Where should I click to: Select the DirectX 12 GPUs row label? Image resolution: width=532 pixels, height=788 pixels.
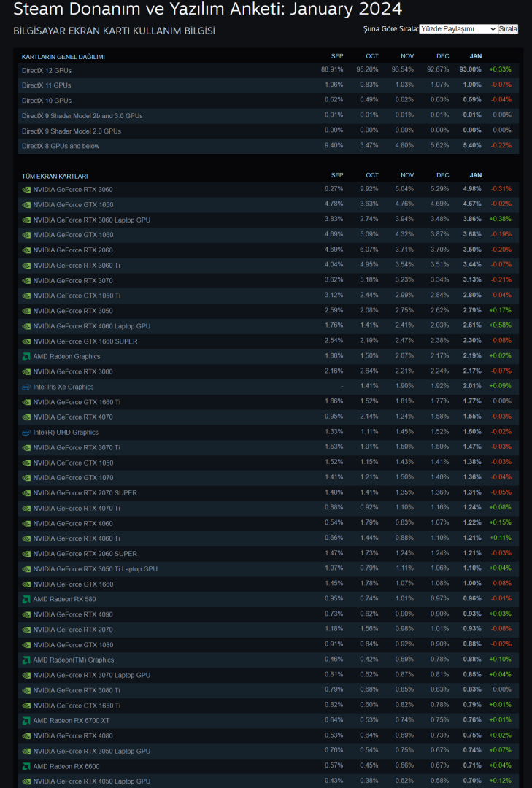46,70
